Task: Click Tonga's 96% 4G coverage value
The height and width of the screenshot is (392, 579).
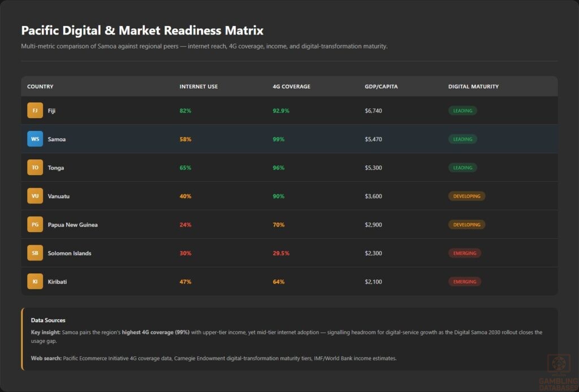Action: tap(278, 167)
